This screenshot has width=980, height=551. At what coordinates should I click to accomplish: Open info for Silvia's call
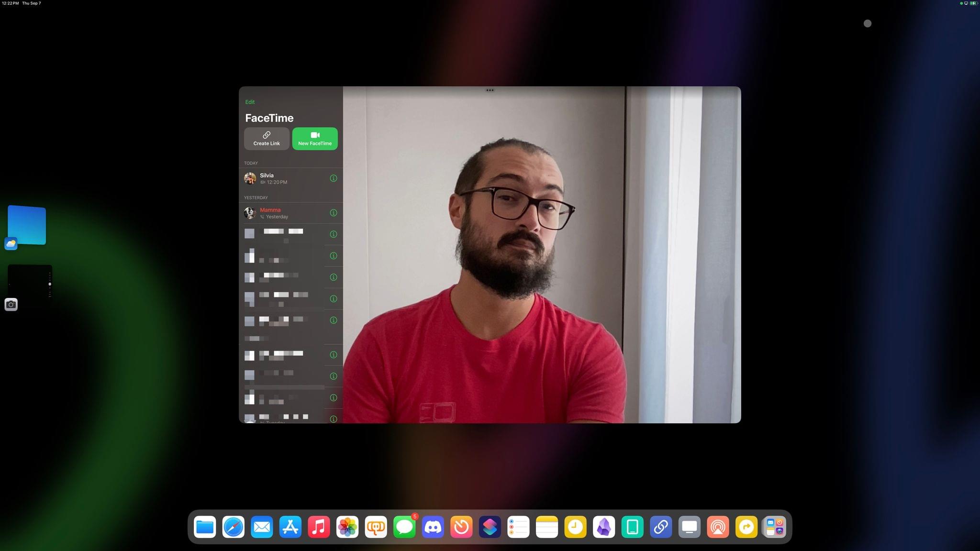(x=333, y=178)
